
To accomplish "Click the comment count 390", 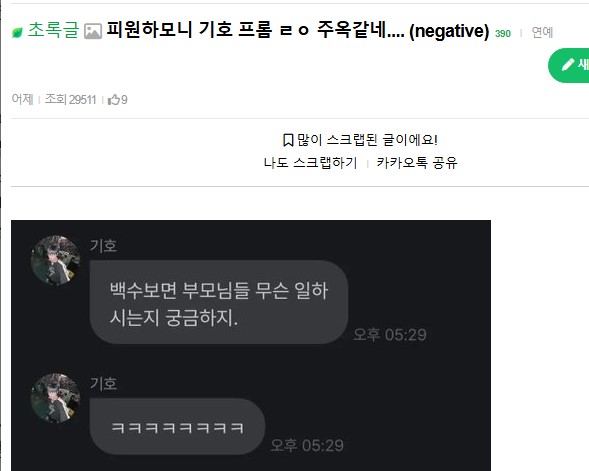I will click(x=503, y=33).
